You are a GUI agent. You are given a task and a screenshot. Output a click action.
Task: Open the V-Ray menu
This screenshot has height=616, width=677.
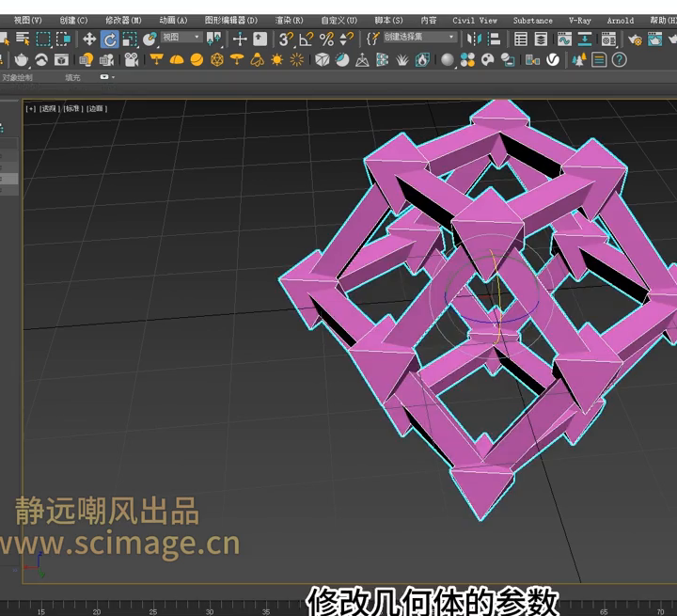(x=579, y=21)
